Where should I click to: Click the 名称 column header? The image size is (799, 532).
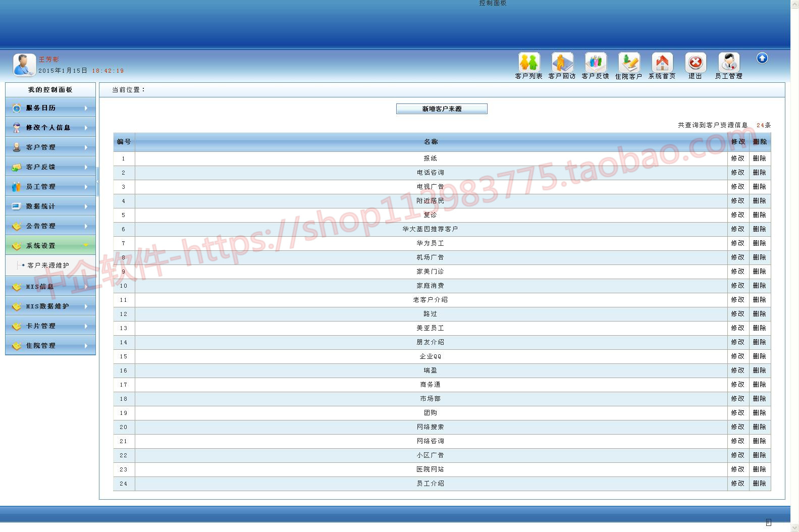click(431, 142)
